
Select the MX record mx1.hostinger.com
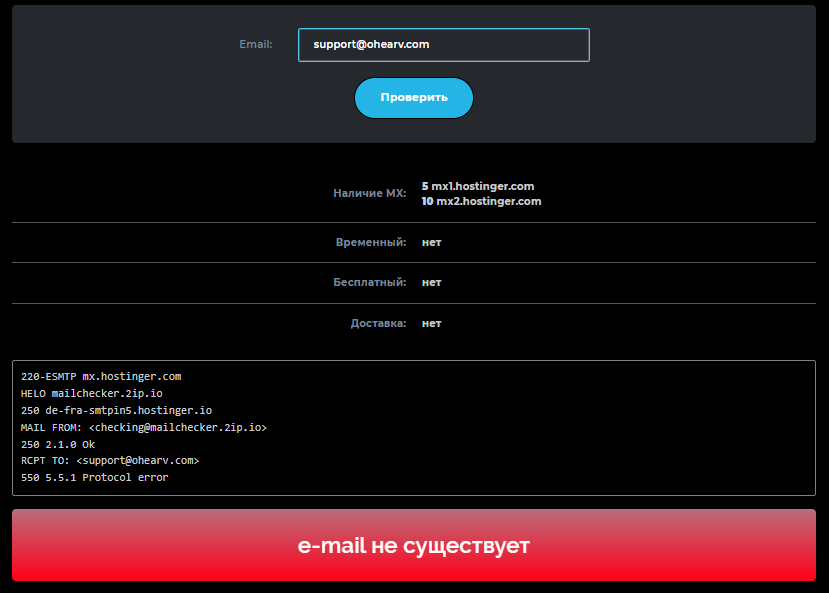(x=479, y=186)
